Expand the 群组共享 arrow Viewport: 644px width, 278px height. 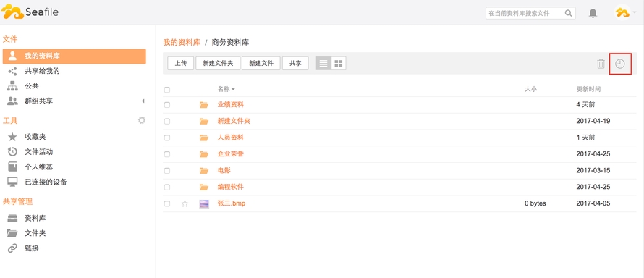[x=143, y=101]
